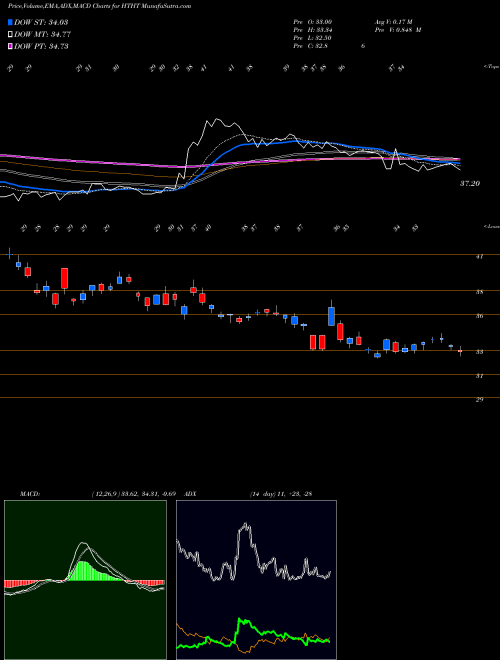The image size is (500, 660).
Task: Click the 37.20 price label on EMA chart
Action: 470,184
